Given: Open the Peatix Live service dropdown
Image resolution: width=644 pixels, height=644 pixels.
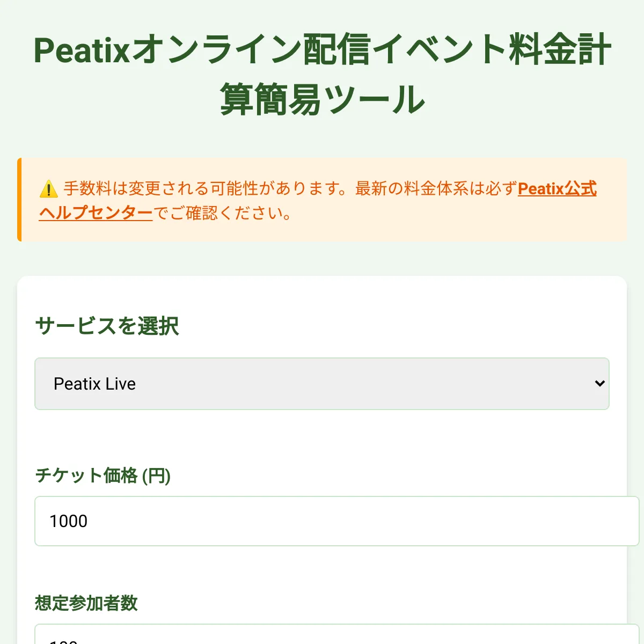Looking at the screenshot, I should coord(322,384).
